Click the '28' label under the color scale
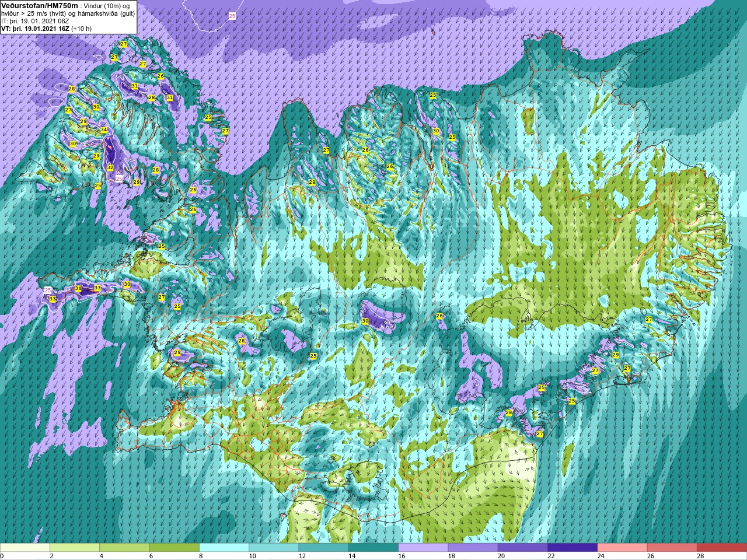The width and height of the screenshot is (747, 560). 700,556
